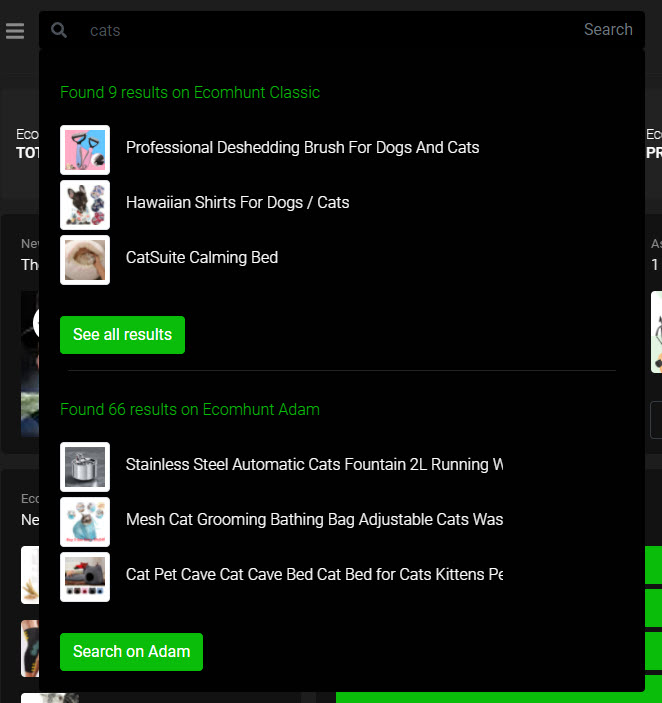Screen dimensions: 662x703
Task: Open the Mesh Cat Grooming Bag thumbnail
Action: point(85,522)
